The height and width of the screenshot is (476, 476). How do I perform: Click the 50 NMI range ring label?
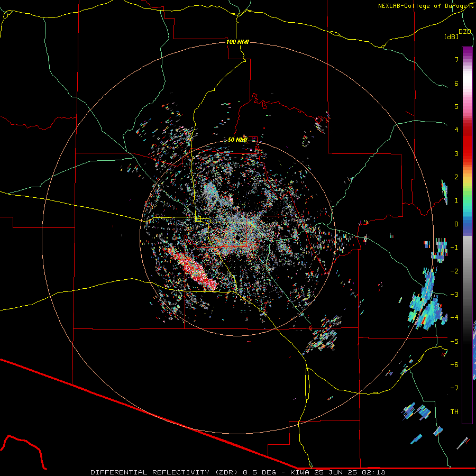tap(237, 140)
